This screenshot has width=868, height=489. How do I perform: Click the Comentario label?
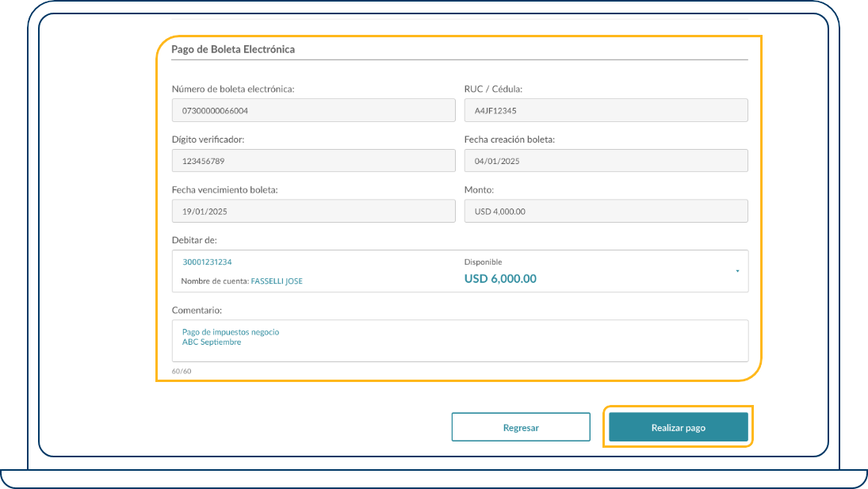tap(197, 309)
